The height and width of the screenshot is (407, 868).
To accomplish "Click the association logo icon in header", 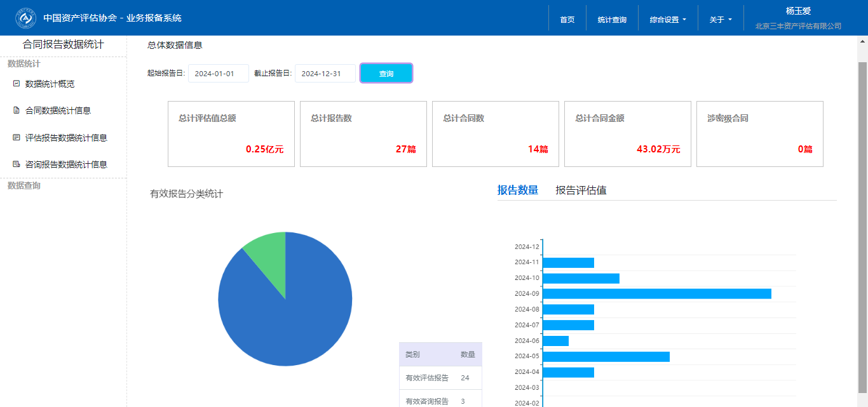I will coord(26,18).
